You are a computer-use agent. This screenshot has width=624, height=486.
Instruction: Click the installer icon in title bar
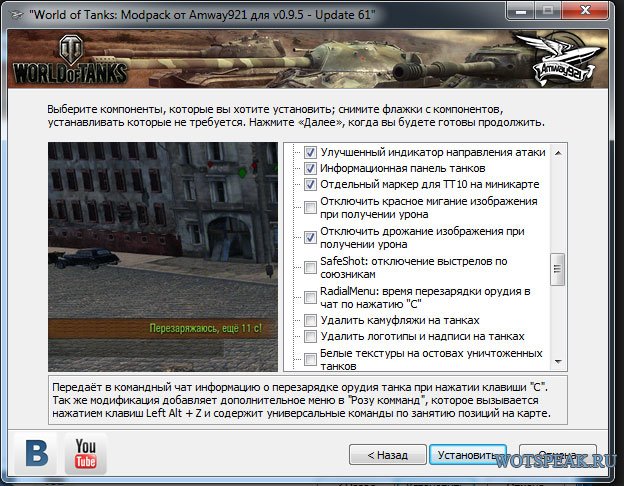[x=14, y=13]
